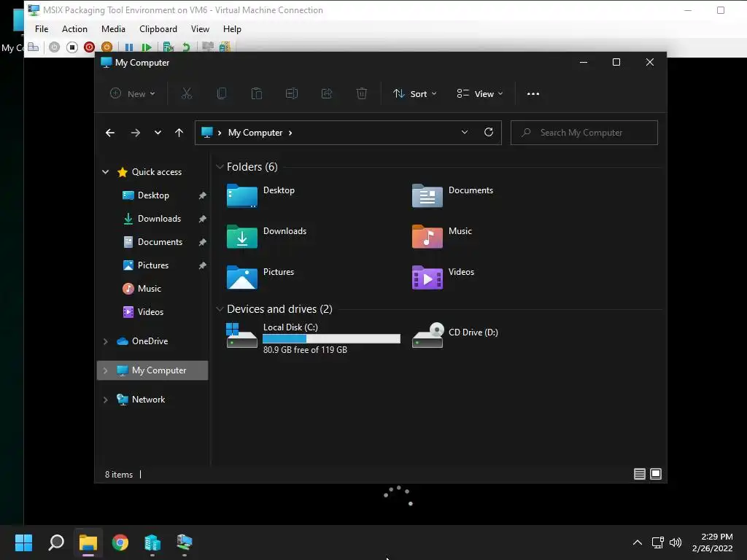Click the Rename icon

tap(292, 94)
